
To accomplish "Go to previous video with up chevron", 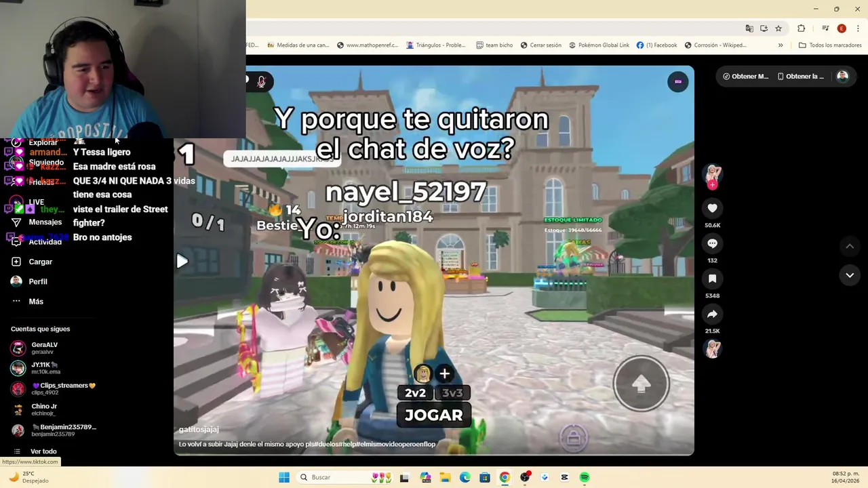I will 850,246.
